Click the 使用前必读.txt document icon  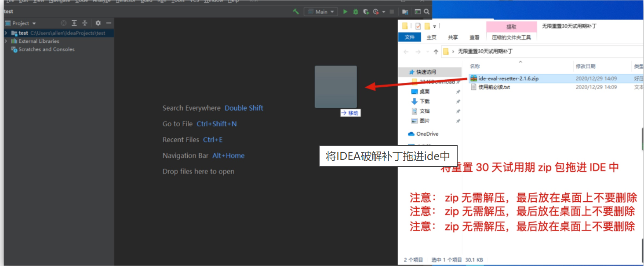[473, 87]
